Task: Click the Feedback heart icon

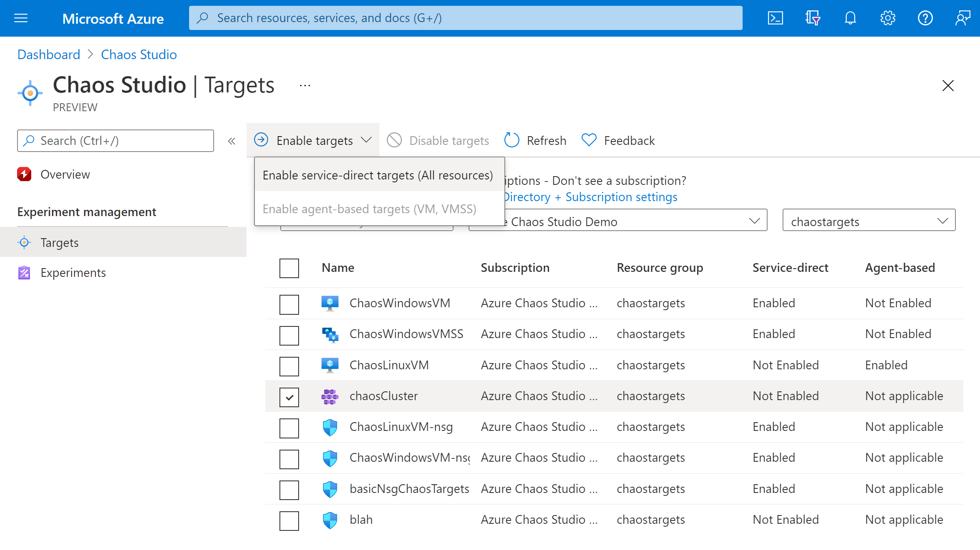Action: pos(588,139)
